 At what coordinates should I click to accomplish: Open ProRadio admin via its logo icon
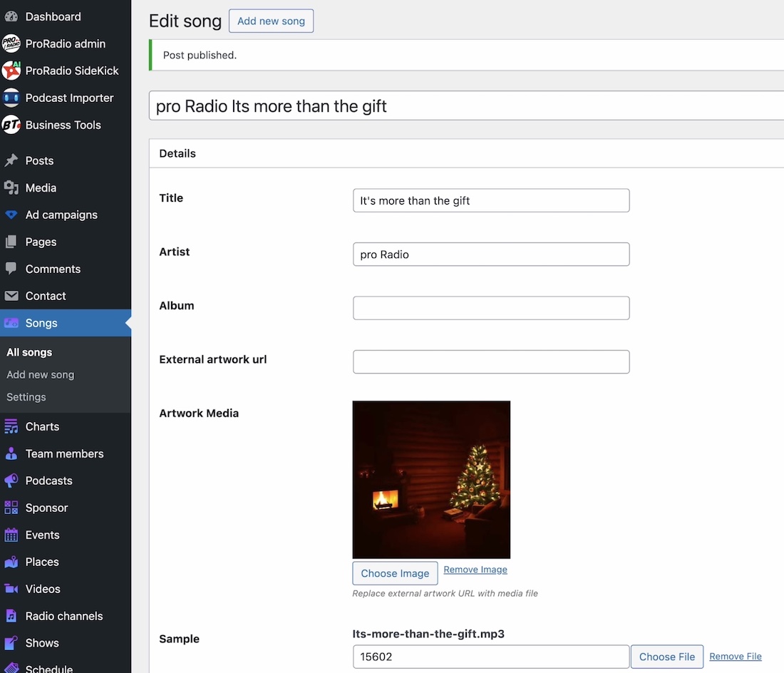(11, 43)
